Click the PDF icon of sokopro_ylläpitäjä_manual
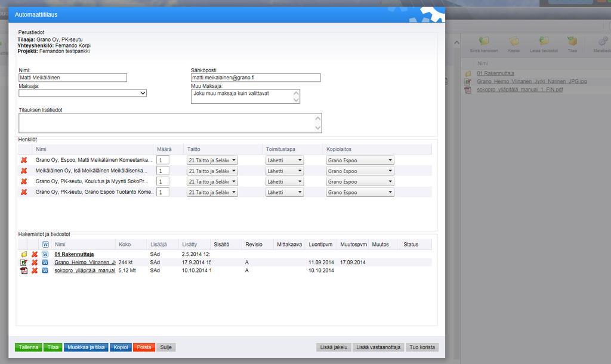This screenshot has height=364, width=611. (24, 270)
